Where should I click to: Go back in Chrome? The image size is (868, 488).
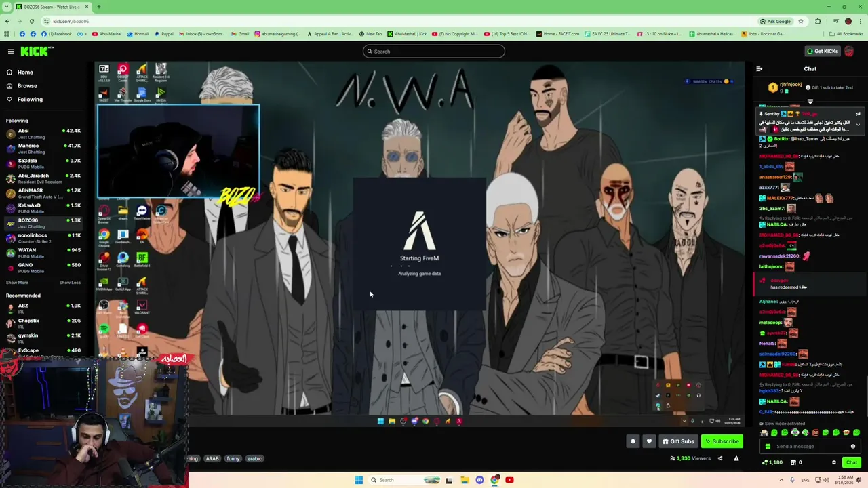7,21
